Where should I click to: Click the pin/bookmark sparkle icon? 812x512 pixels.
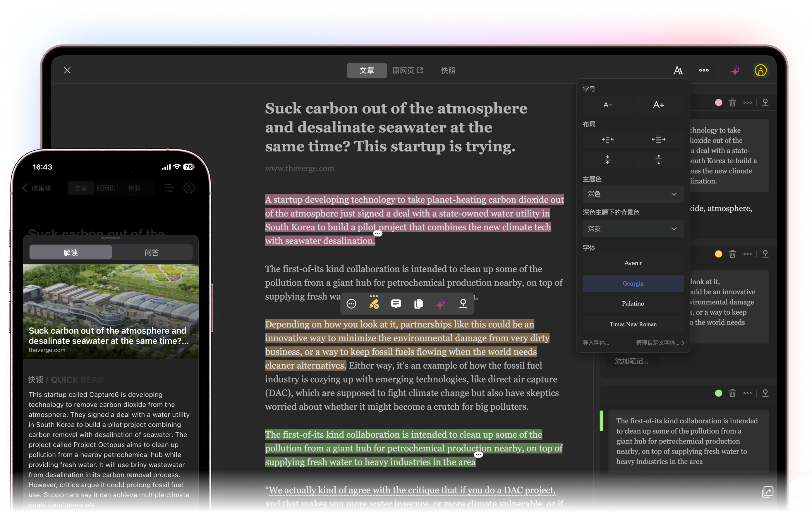click(x=736, y=70)
